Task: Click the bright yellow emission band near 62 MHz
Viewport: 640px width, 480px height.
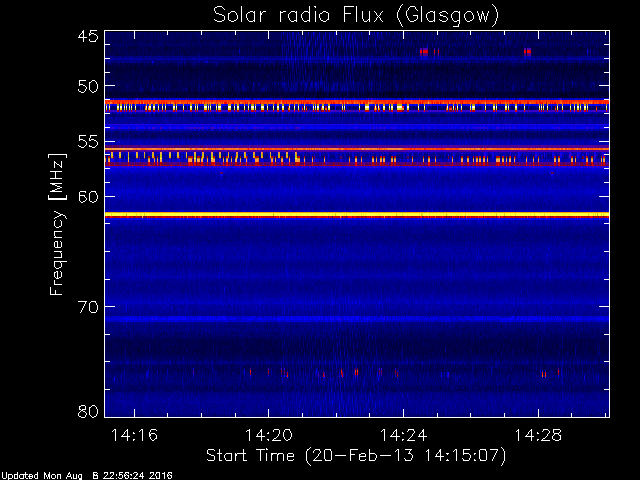Action: tap(357, 215)
